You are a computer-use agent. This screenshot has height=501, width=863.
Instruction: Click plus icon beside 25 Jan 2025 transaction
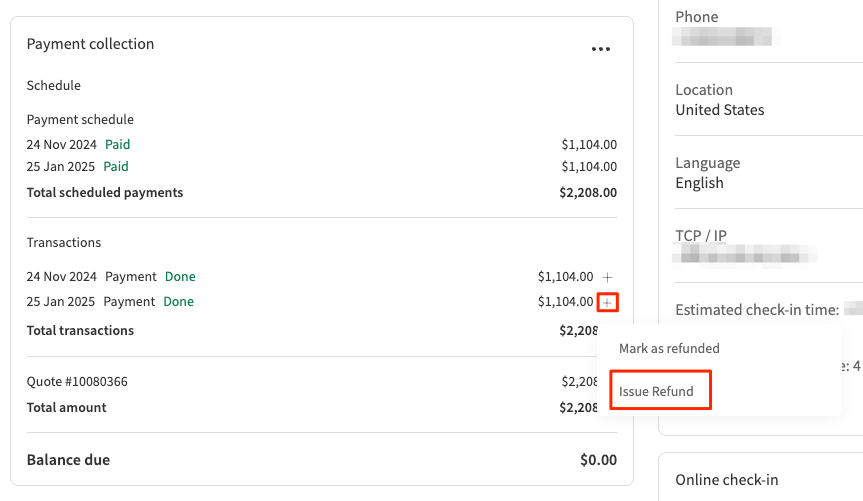608,302
